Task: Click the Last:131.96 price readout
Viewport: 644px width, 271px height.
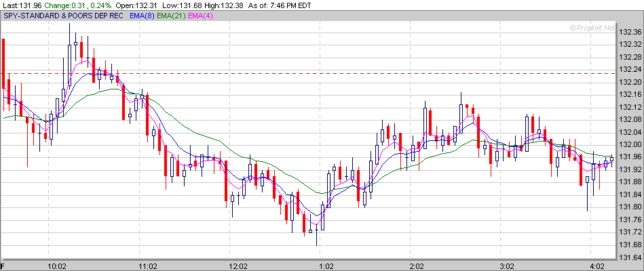Action: tap(21, 5)
